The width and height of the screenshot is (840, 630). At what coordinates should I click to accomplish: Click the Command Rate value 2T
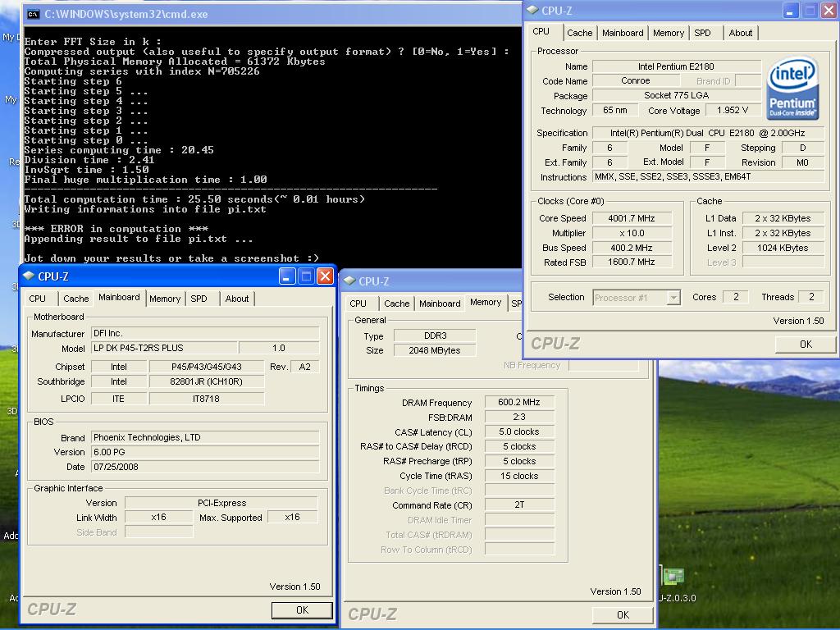tap(519, 504)
